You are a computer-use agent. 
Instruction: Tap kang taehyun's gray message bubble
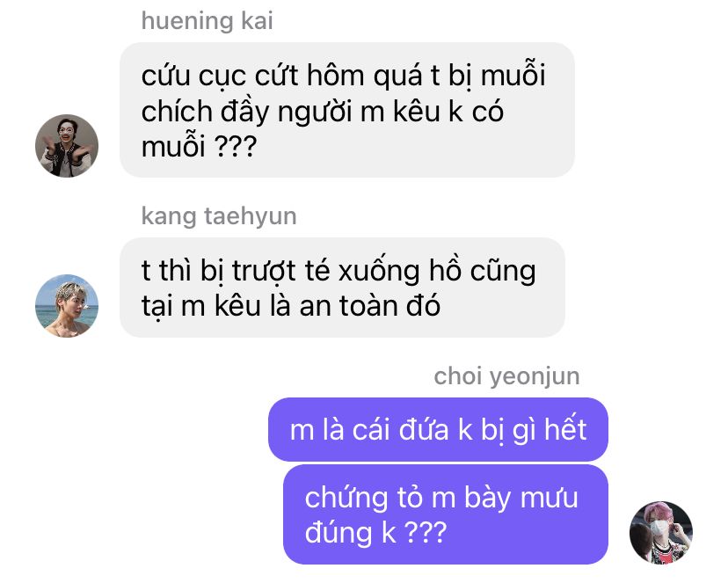342,288
